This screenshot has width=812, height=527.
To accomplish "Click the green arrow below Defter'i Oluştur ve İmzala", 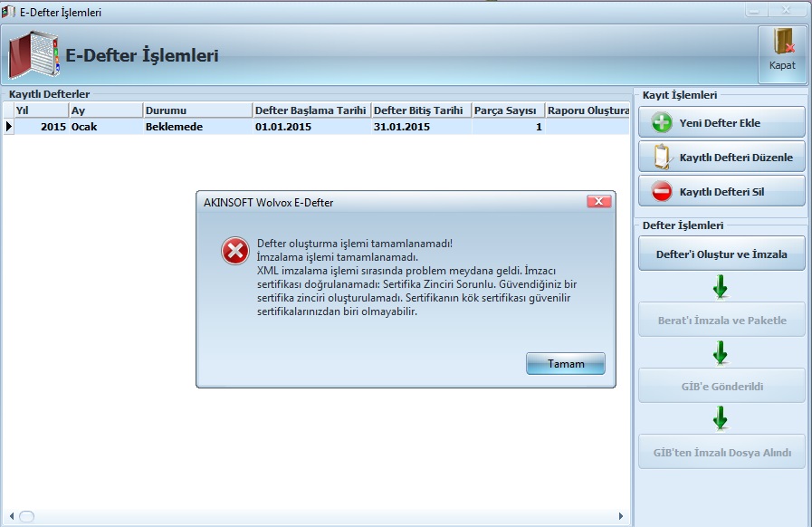I will coord(721,287).
